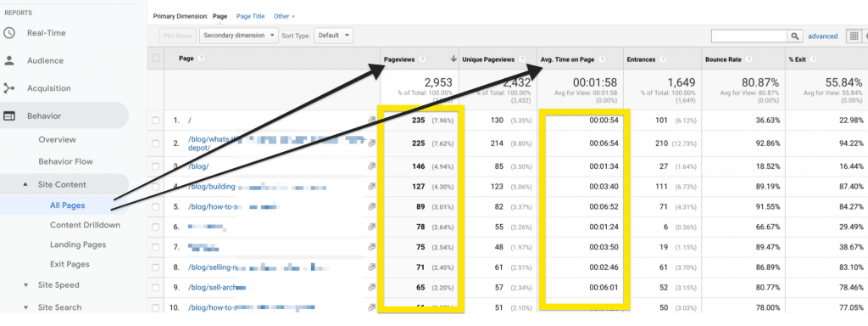Open the Sort Type Default dropdown
The image size is (868, 326).
(333, 36)
